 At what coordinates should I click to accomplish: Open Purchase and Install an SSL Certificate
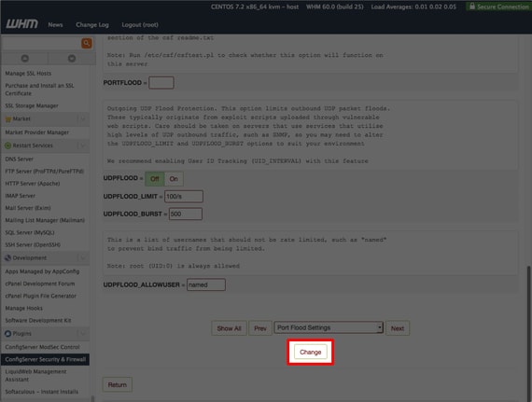39,90
